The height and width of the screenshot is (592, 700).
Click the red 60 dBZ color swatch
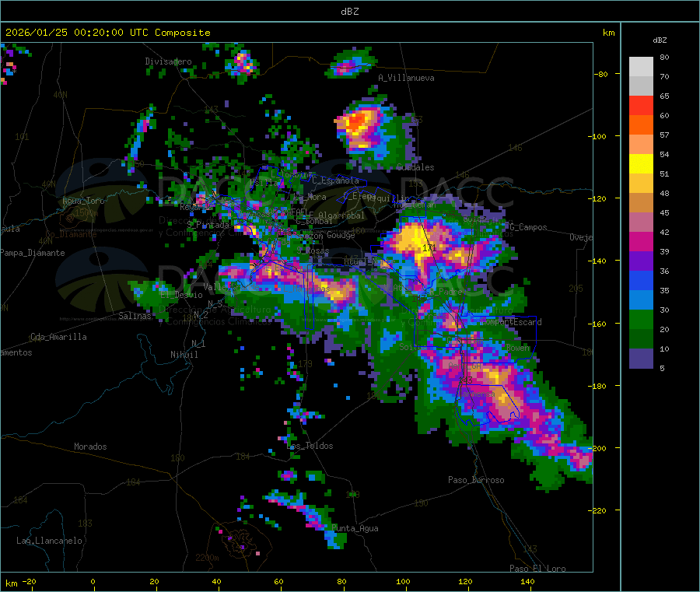pyautogui.click(x=641, y=105)
